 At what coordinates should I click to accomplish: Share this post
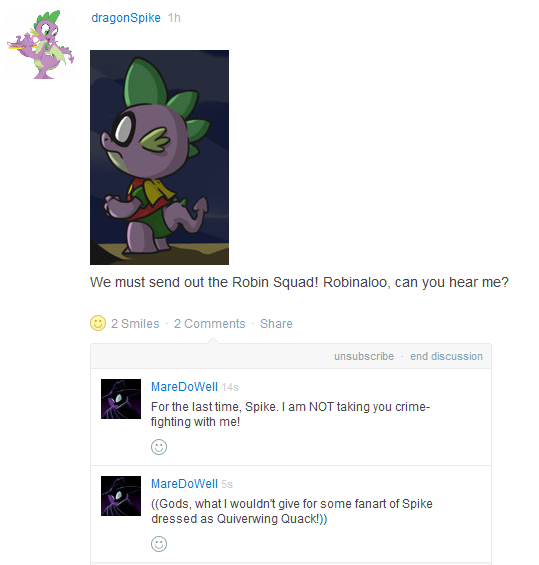point(276,324)
